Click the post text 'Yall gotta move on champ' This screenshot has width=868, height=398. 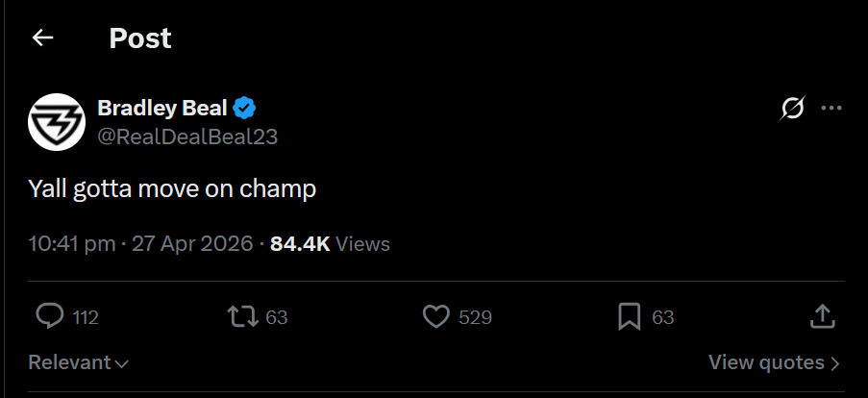[172, 189]
